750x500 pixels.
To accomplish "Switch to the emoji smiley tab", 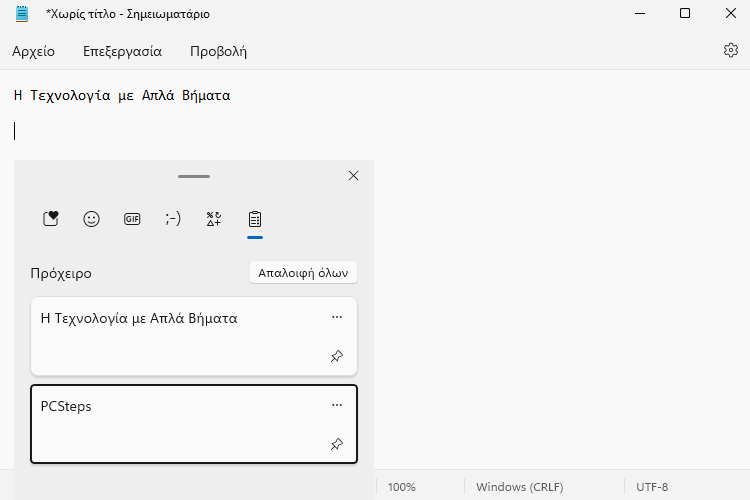I will pos(91,219).
